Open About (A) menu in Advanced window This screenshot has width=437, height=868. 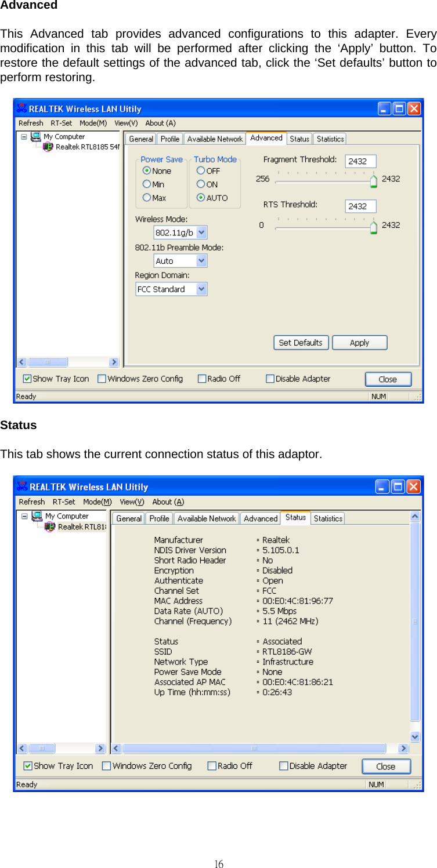click(160, 123)
